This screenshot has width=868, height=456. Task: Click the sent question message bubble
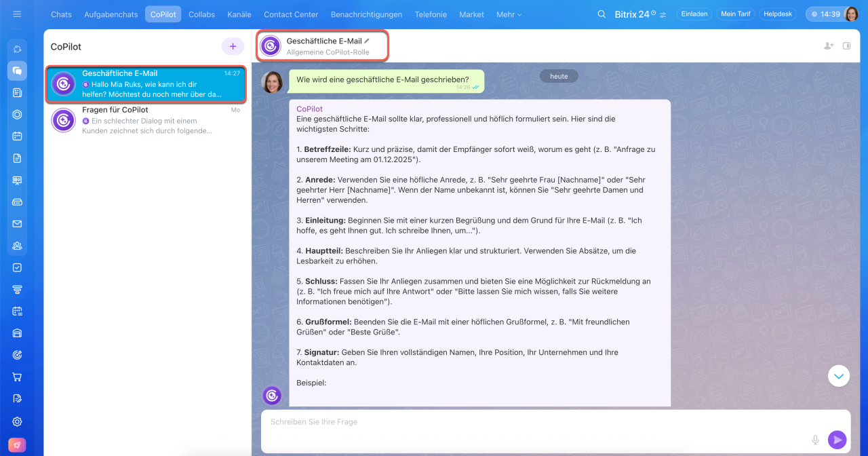tap(387, 81)
